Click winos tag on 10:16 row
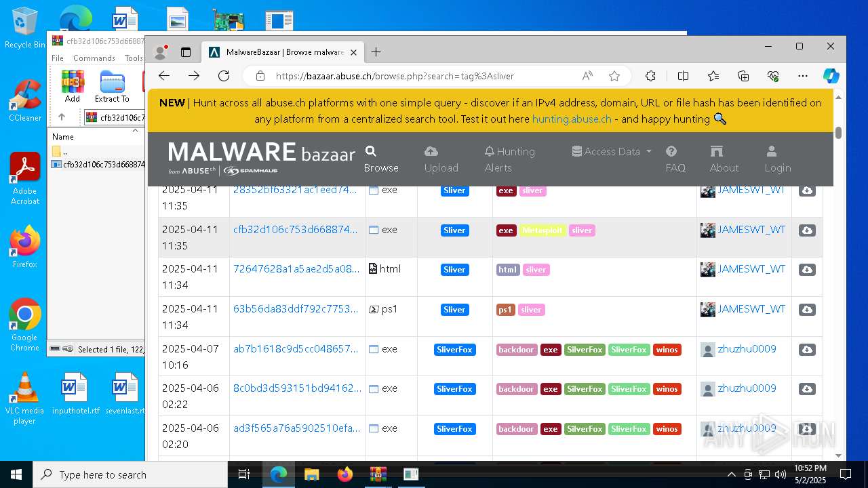The height and width of the screenshot is (488, 868). tap(667, 350)
